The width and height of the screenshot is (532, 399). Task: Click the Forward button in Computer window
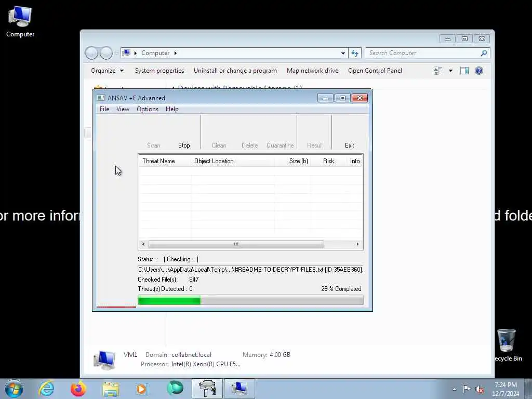pos(106,53)
